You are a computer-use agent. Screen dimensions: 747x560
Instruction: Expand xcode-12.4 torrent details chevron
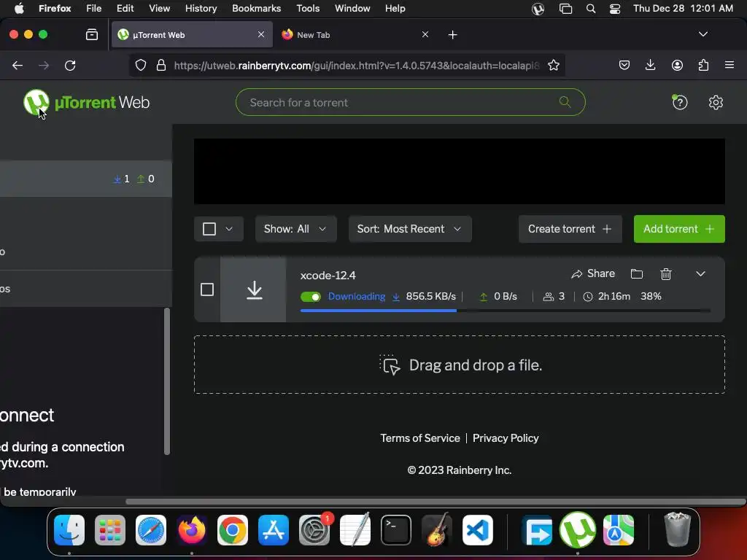tap(700, 274)
